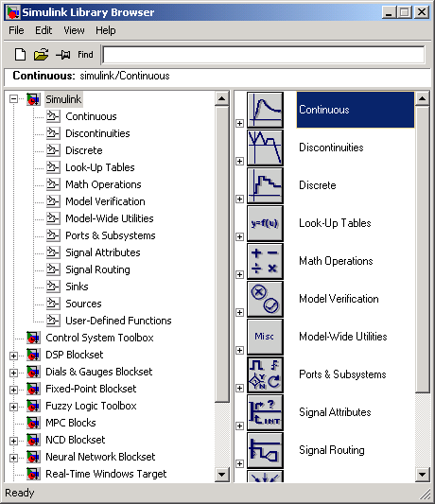Expand Discontinuities in the right pane
This screenshot has height=504, width=435.
pyautogui.click(x=239, y=161)
